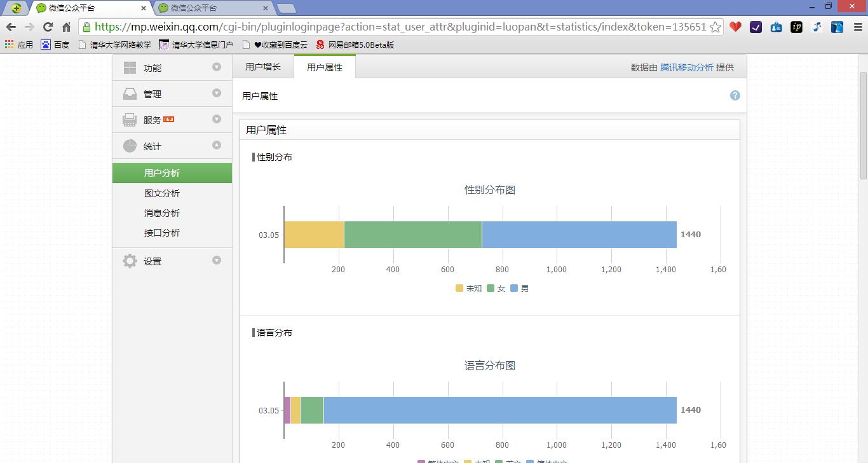Screen dimensions: 868x463
Task: Open the 设置 gear icon
Action: click(129, 260)
